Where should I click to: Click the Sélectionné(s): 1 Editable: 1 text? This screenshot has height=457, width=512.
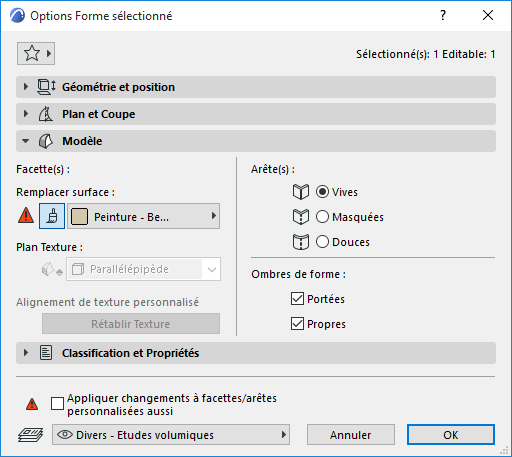(426, 54)
